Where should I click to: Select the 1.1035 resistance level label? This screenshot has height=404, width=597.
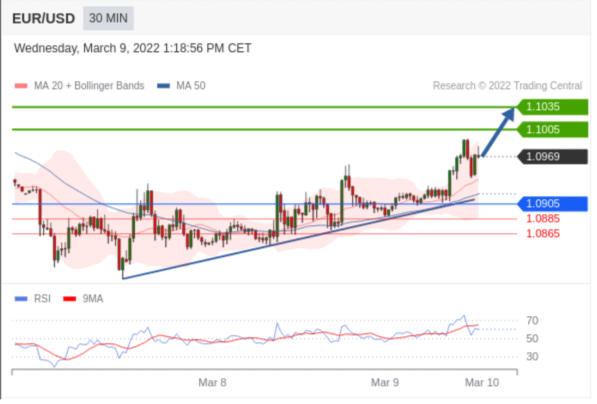[x=553, y=107]
